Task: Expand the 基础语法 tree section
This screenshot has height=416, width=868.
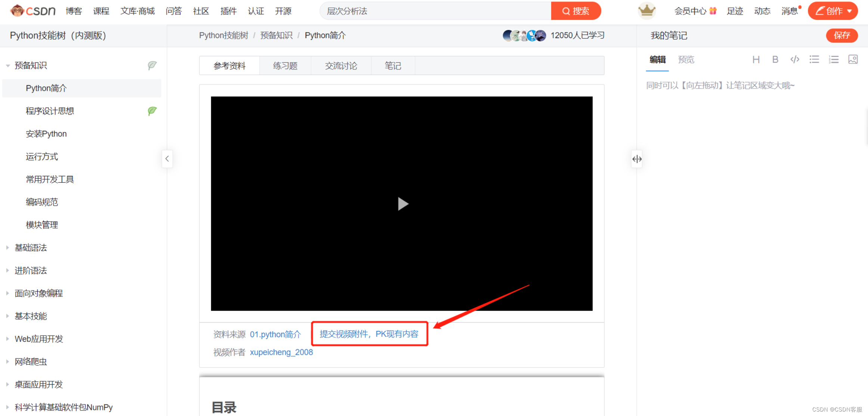Action: point(8,248)
